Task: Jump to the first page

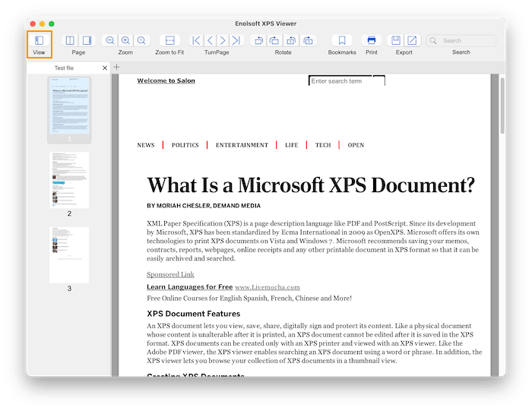Action: pos(196,40)
